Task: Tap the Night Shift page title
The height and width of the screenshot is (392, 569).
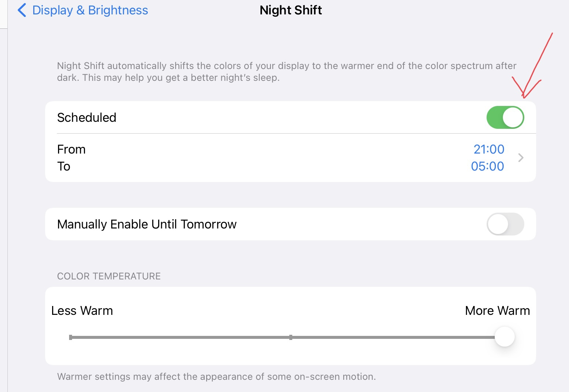Action: pyautogui.click(x=291, y=10)
